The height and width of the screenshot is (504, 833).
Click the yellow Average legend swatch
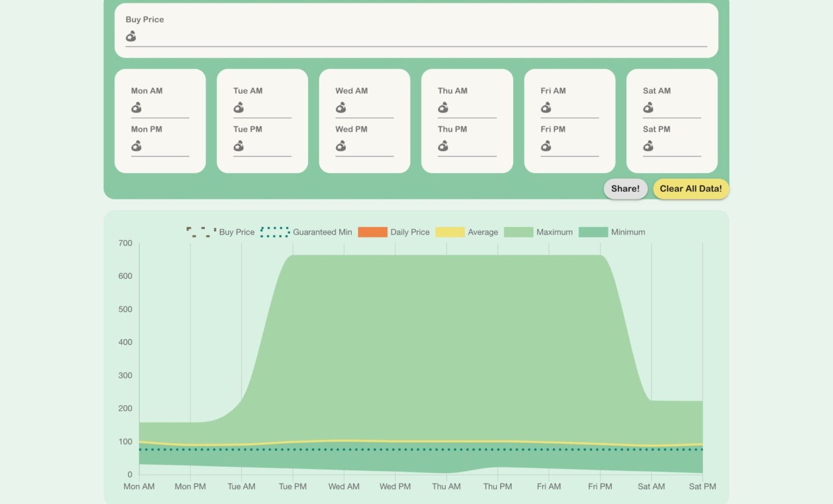click(449, 232)
